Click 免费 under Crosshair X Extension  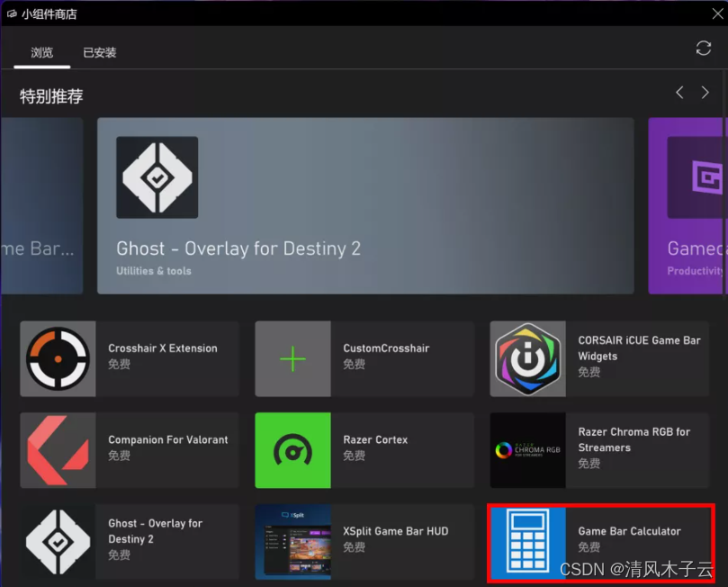(x=119, y=364)
